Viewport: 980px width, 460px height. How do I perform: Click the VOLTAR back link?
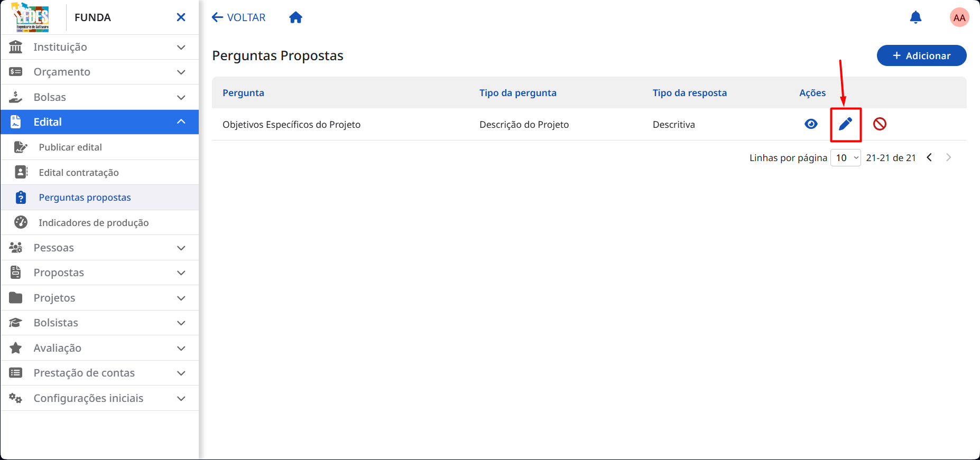point(238,17)
